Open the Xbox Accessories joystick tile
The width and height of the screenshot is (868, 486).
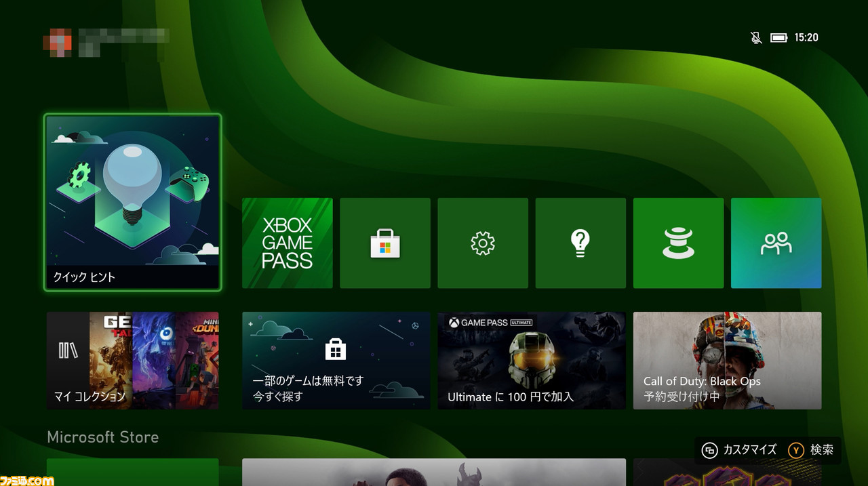(678, 243)
